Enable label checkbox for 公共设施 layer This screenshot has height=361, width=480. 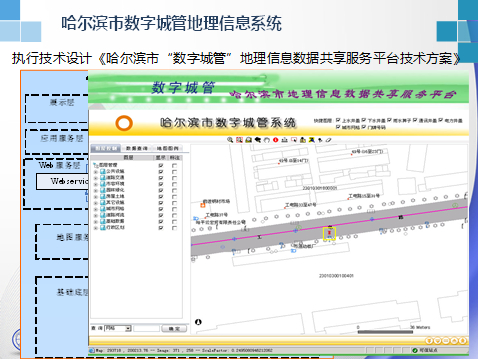174,172
